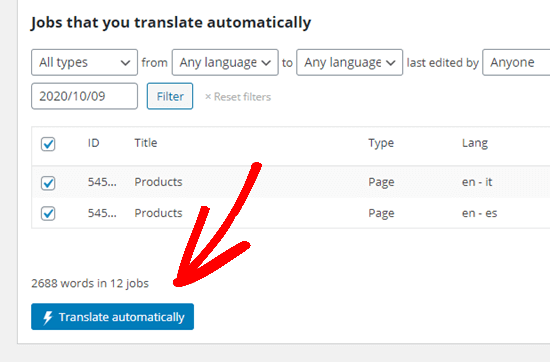Click the Translate automatically button

(x=112, y=316)
